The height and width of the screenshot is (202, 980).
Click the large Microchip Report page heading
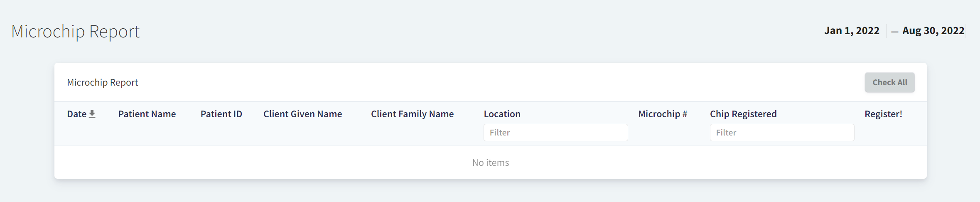click(x=75, y=32)
